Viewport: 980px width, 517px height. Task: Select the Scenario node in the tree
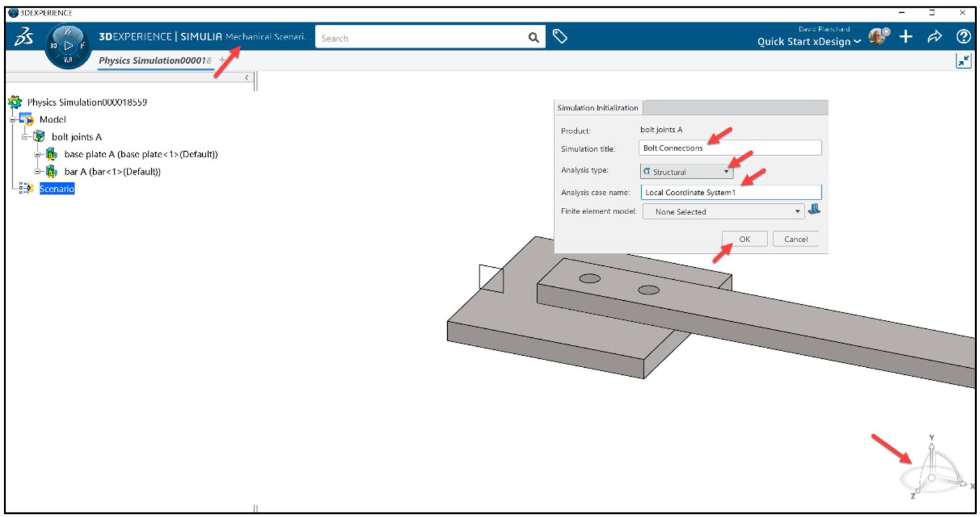[57, 188]
